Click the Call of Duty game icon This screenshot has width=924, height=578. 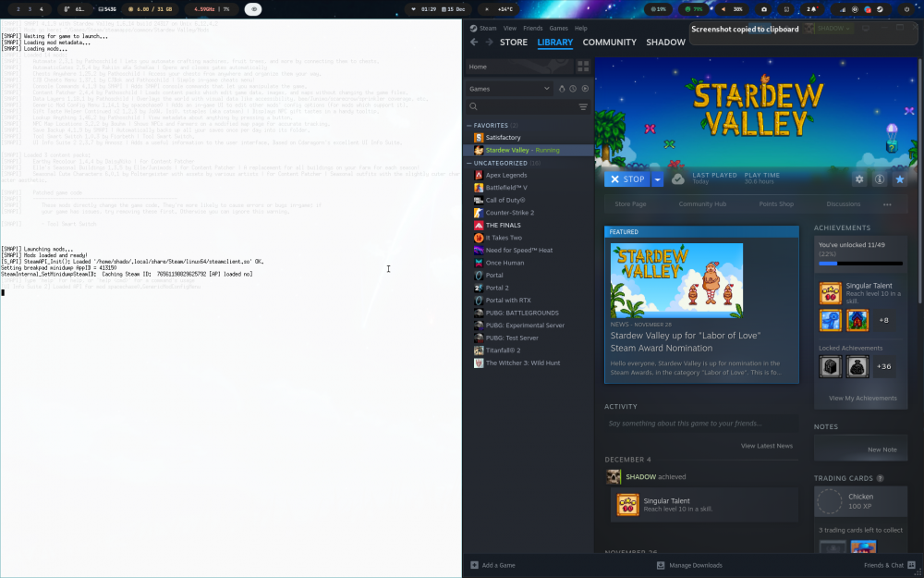(x=479, y=200)
